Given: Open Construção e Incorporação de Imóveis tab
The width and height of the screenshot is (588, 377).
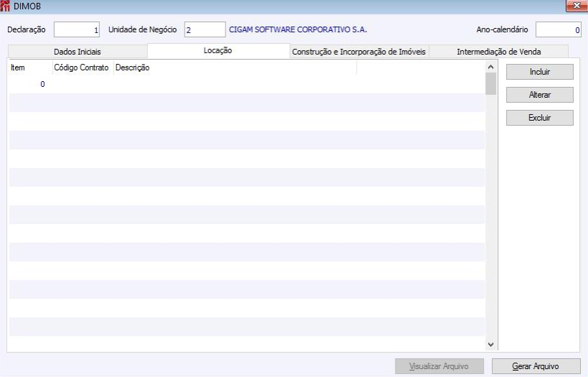Looking at the screenshot, I should click(359, 52).
